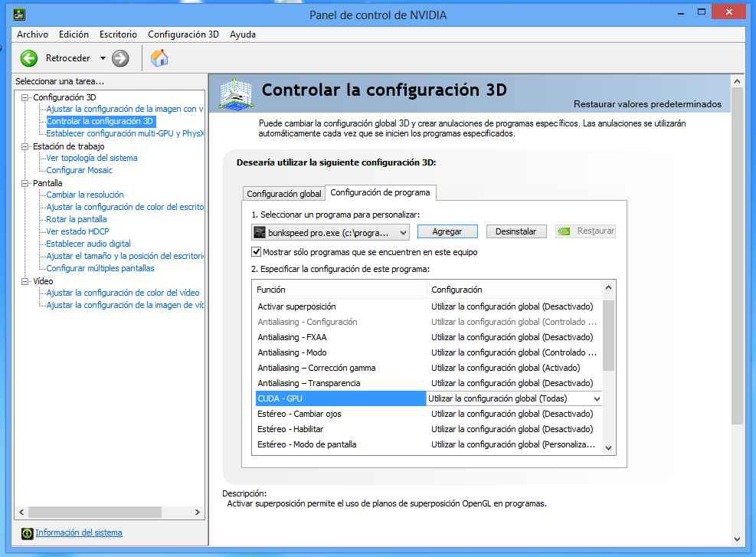Open Ver topología del sistema
Viewport: 756px width, 557px height.
click(x=92, y=158)
